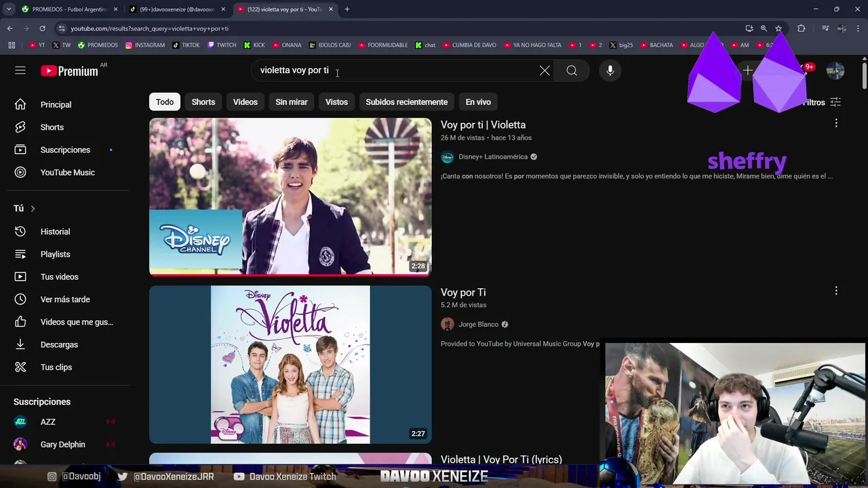Switch to the davooxeneize TikTok tab
This screenshot has width=868, height=488.
click(x=177, y=9)
